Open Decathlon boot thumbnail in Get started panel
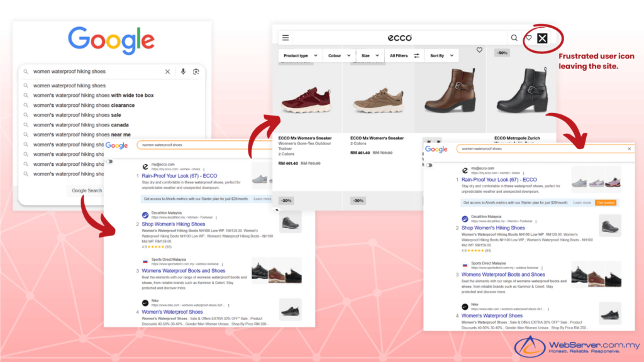 610,226
